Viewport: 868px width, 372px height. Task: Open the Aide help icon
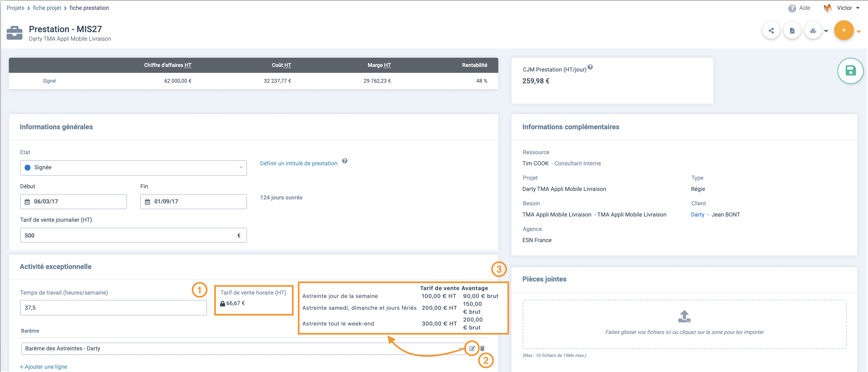coord(792,8)
